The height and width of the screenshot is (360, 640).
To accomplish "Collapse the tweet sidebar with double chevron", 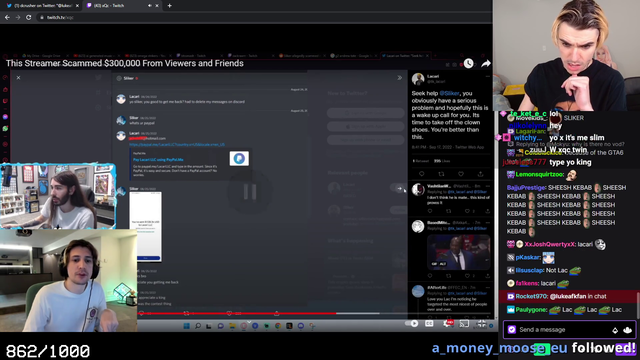I will click(400, 78).
